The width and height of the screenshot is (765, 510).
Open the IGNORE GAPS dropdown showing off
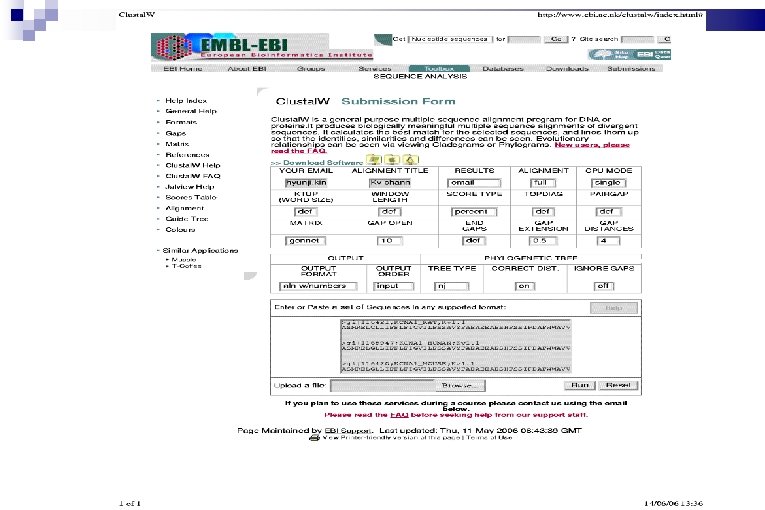pos(604,286)
